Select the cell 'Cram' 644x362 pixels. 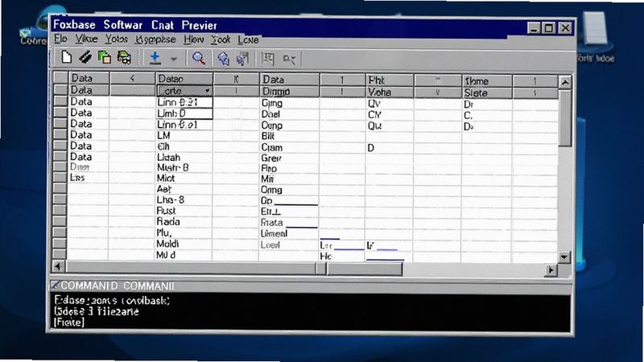tap(289, 147)
